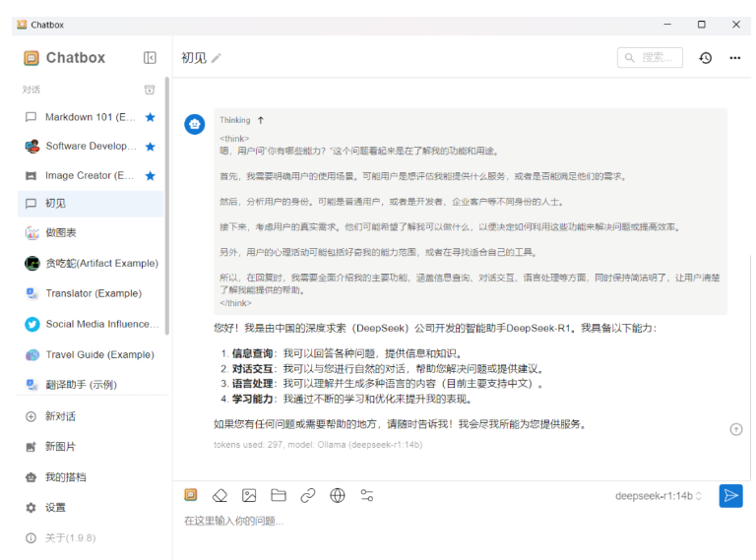Image resolution: width=756 pixels, height=560 pixels.
Task: Open the Translator (Example) conversation
Action: coord(91,293)
